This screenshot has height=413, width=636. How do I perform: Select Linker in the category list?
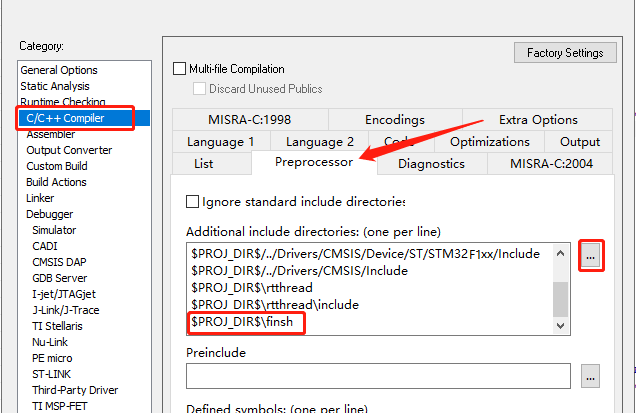pyautogui.click(x=41, y=198)
